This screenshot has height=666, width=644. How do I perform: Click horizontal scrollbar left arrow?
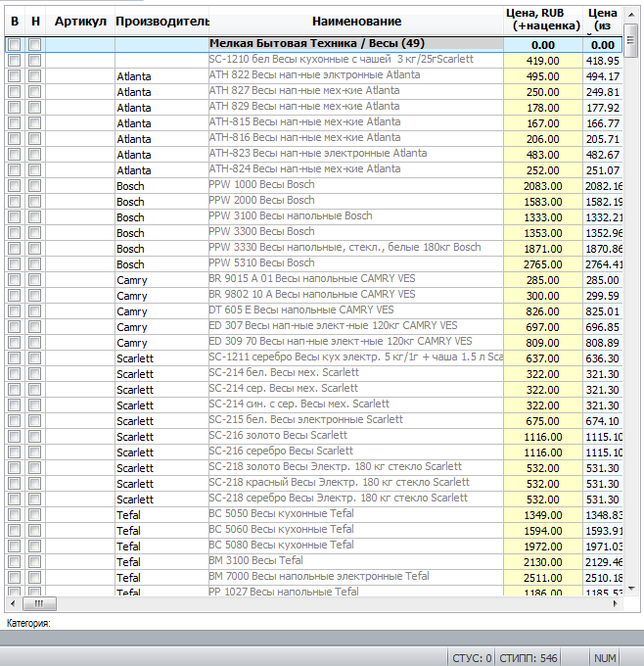point(13,603)
